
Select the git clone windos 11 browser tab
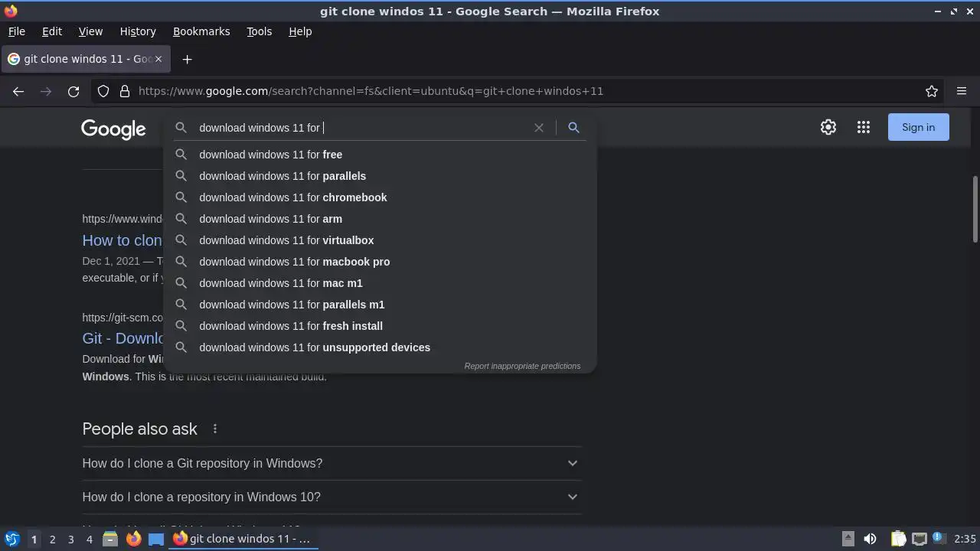tap(86, 59)
